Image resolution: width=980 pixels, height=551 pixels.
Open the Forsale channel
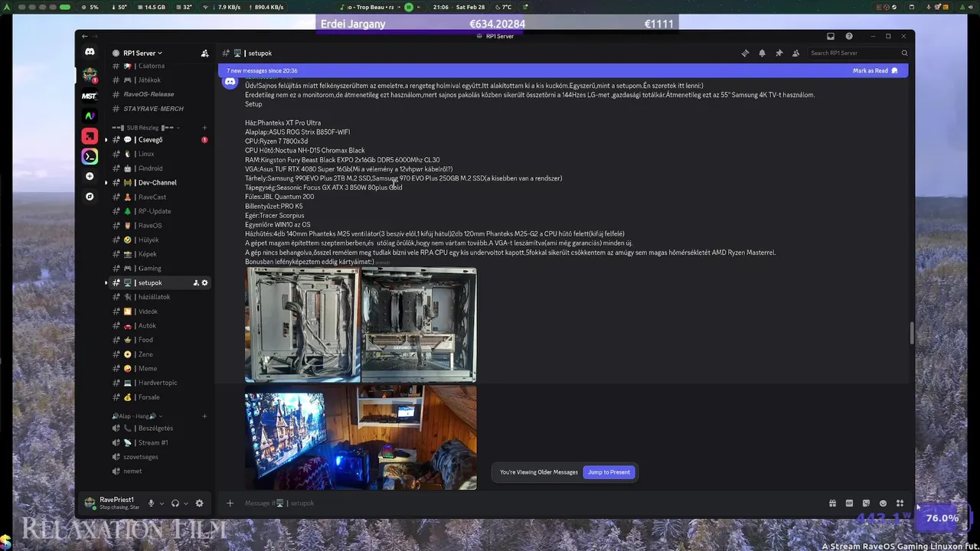click(x=159, y=397)
